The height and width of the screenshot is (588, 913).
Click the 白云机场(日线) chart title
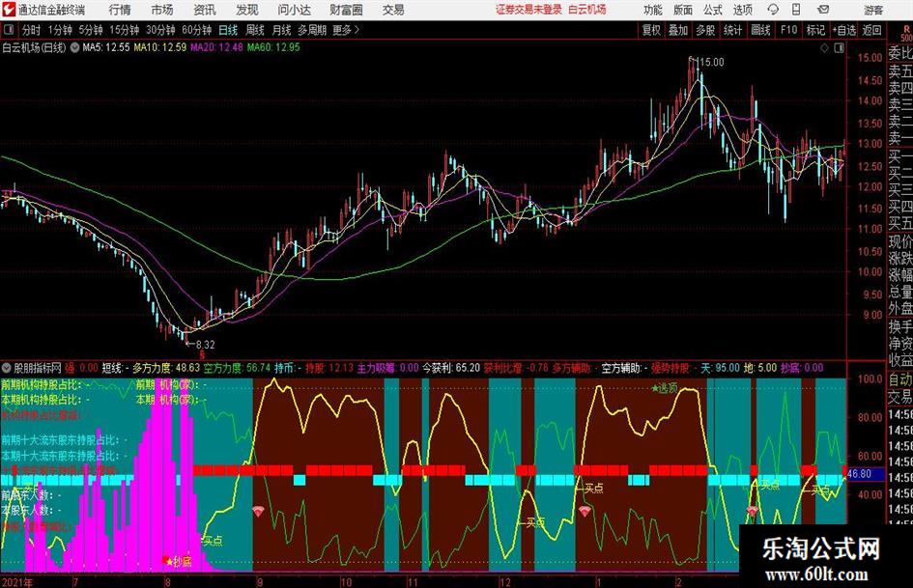point(34,47)
